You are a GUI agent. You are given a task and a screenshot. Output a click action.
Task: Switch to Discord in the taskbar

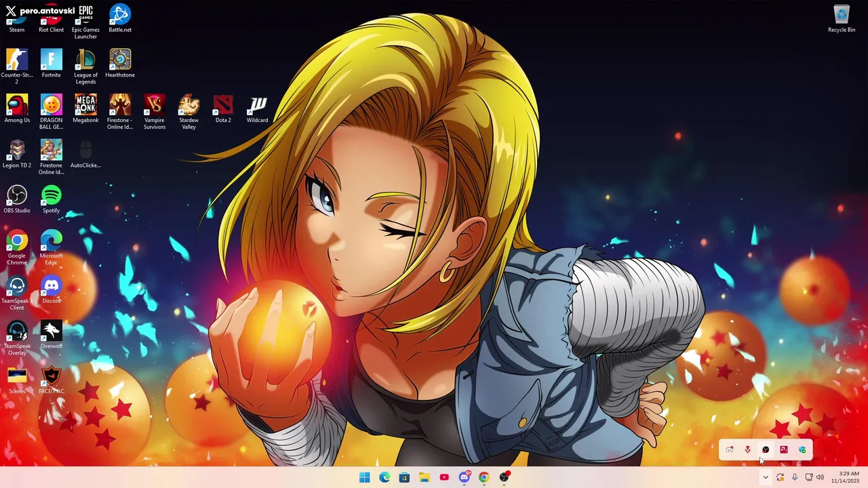click(x=465, y=477)
